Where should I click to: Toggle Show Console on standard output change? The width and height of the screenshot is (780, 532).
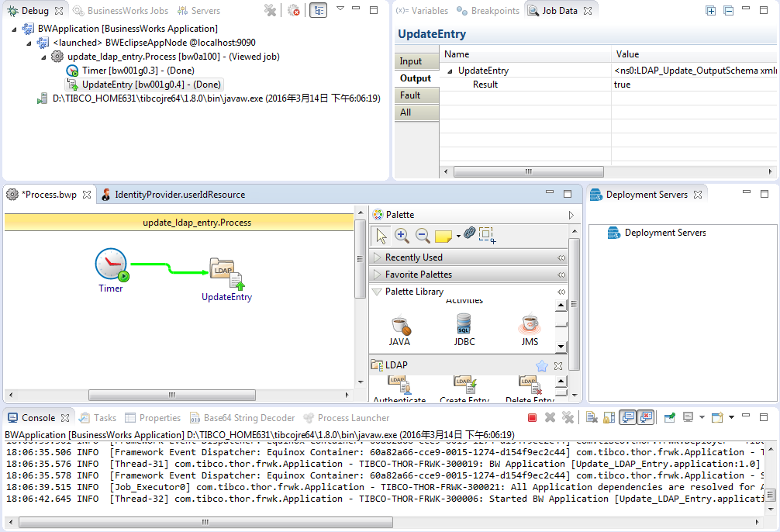[628, 417]
